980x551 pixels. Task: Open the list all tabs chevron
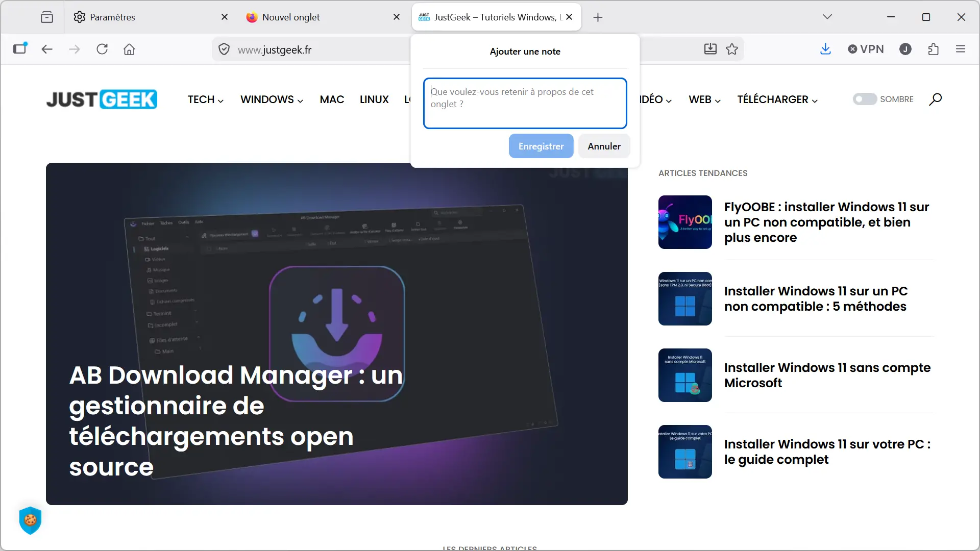827,17
